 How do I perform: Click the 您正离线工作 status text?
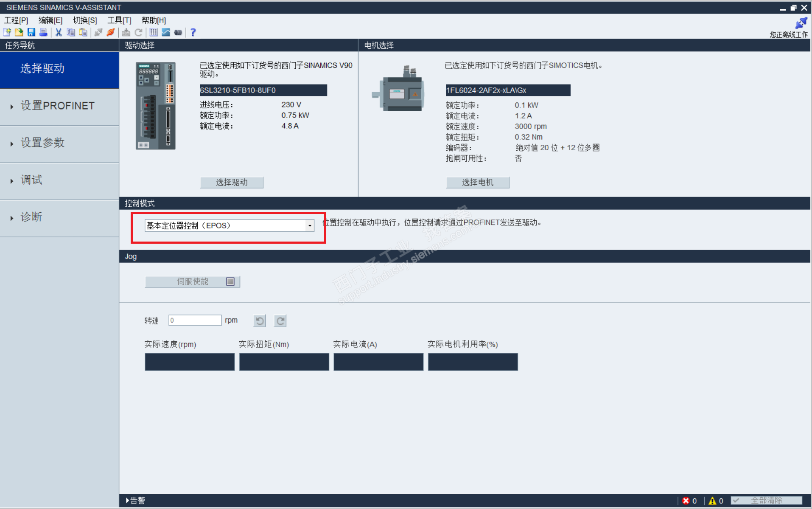point(789,34)
